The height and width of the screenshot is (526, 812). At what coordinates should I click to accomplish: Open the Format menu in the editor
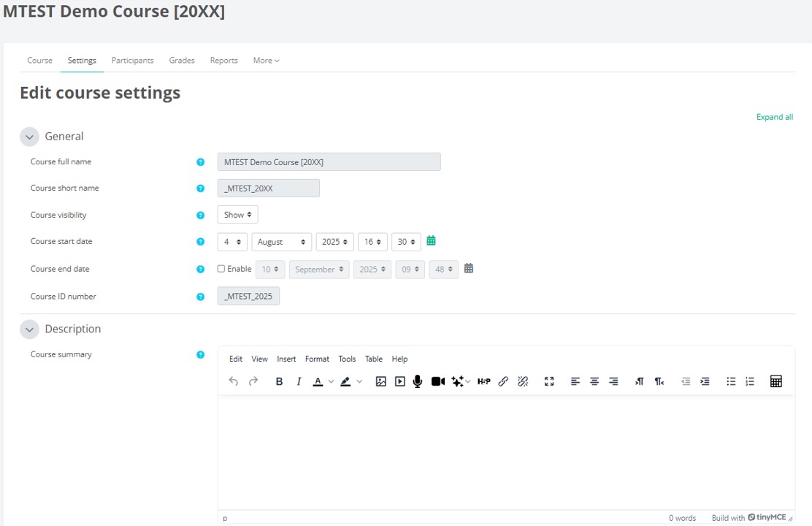(317, 359)
